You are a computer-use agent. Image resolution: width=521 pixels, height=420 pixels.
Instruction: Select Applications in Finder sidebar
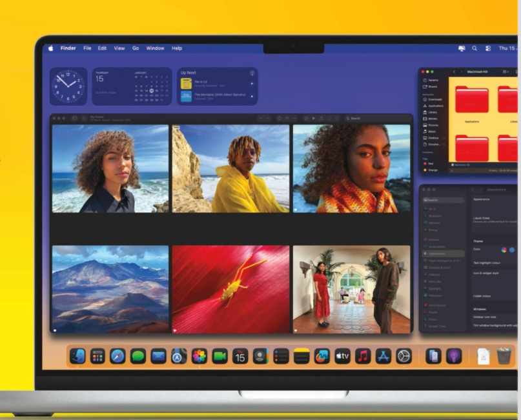tap(433, 106)
